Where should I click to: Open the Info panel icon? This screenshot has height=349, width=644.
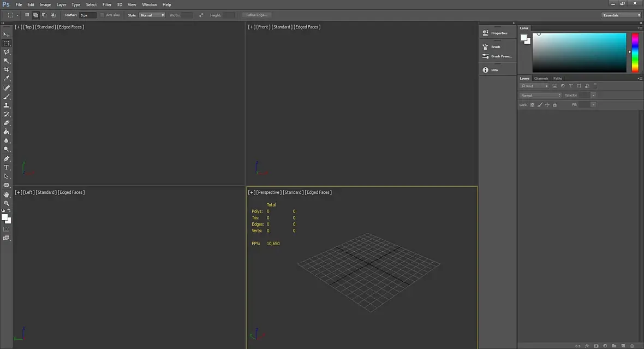pos(486,70)
